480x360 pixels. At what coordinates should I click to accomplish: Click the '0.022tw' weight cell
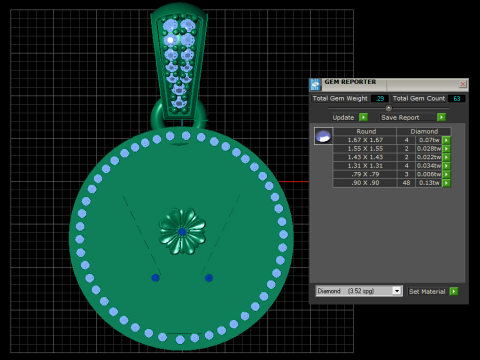pos(429,157)
